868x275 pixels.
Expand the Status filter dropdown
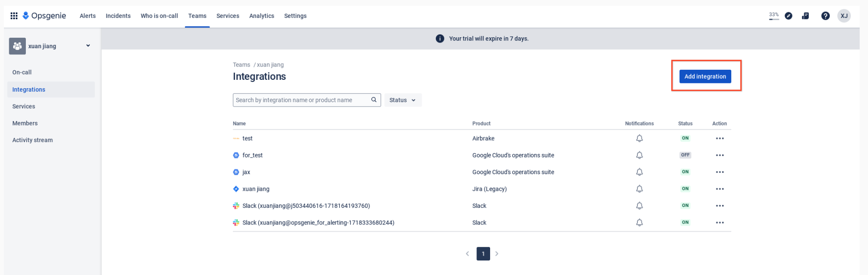403,100
